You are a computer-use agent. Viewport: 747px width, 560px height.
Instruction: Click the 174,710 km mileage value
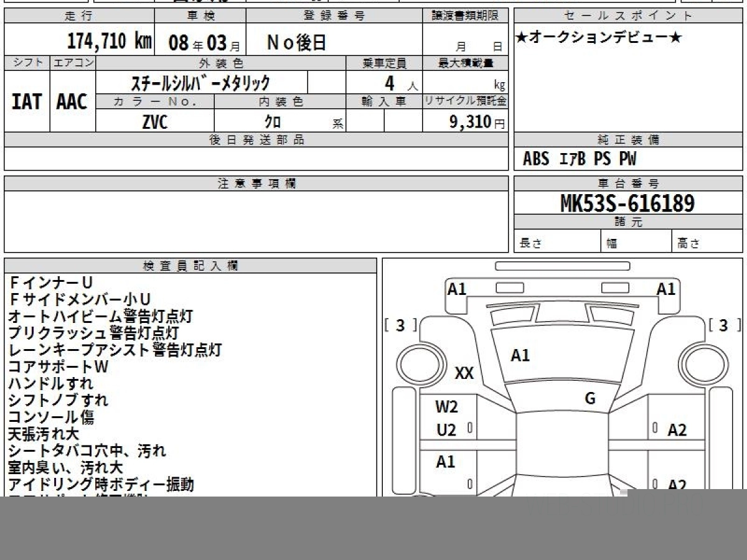click(109, 42)
